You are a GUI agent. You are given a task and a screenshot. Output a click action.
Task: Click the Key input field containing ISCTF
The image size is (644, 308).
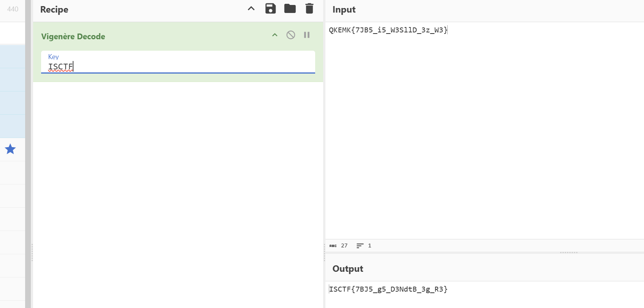click(x=178, y=67)
